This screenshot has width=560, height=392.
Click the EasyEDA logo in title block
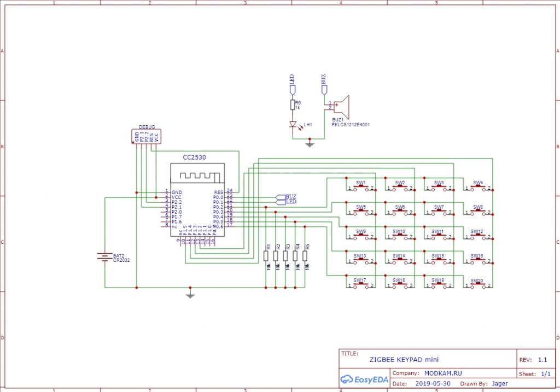point(364,379)
